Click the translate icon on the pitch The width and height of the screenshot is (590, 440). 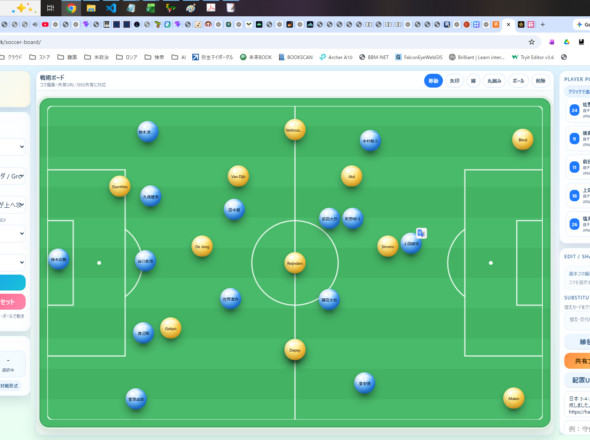click(x=421, y=233)
